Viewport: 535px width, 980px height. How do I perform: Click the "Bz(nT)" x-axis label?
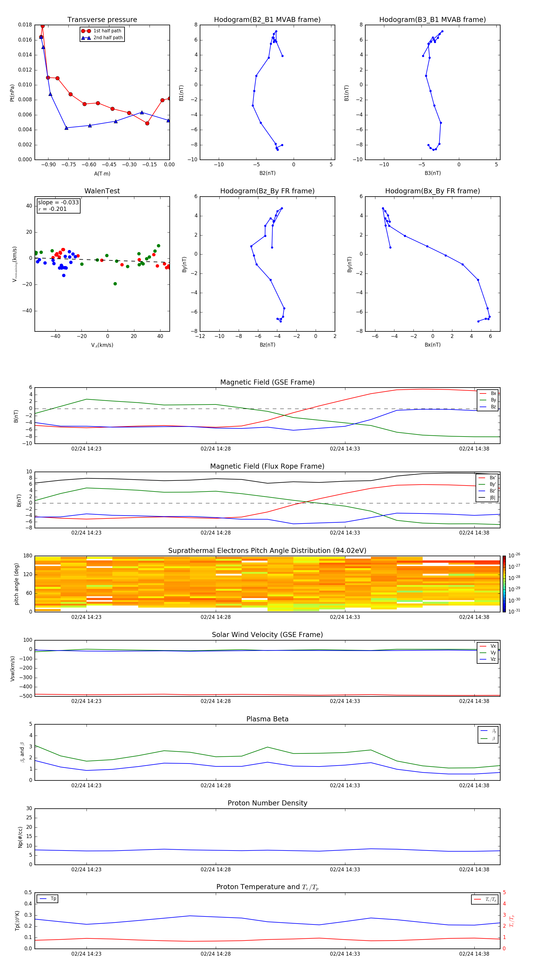267,345
